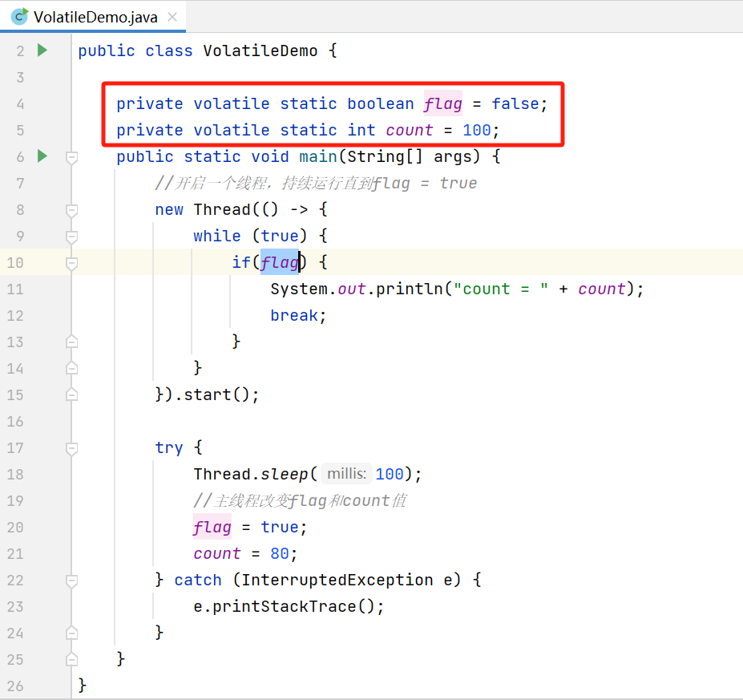Click line number 10 in the gutter

(15, 262)
